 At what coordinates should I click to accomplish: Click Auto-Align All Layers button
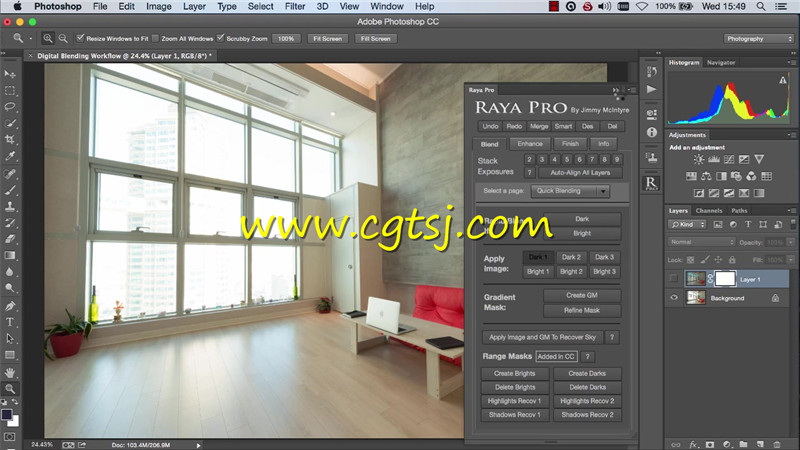click(x=580, y=173)
